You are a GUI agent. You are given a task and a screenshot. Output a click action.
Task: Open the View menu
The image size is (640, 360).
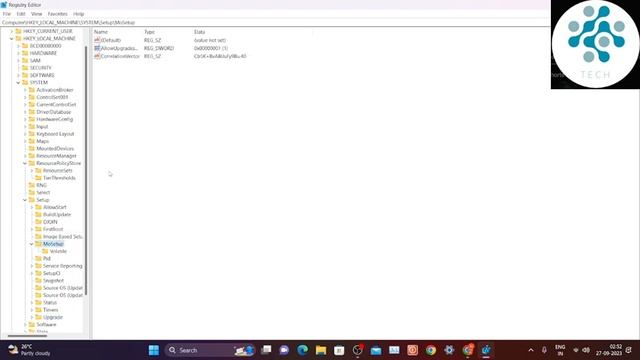click(36, 14)
